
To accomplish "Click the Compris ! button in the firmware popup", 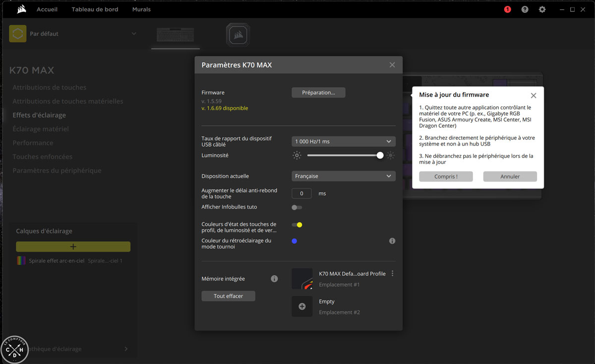I will (445, 176).
